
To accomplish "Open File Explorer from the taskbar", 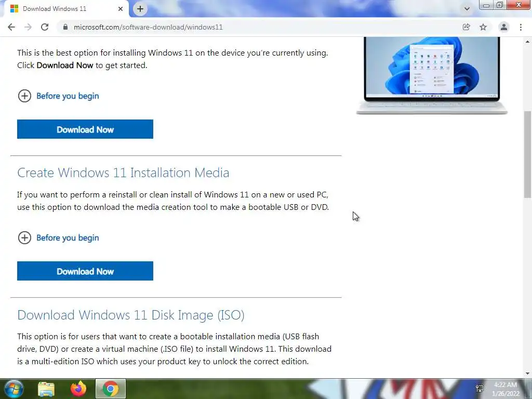I will (x=46, y=389).
